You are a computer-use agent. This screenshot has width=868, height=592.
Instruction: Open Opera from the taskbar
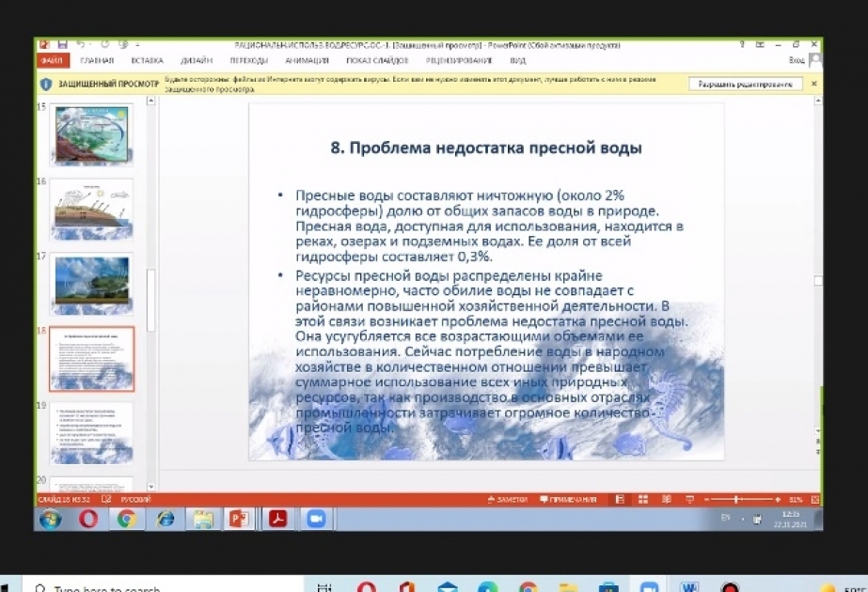coord(88,519)
